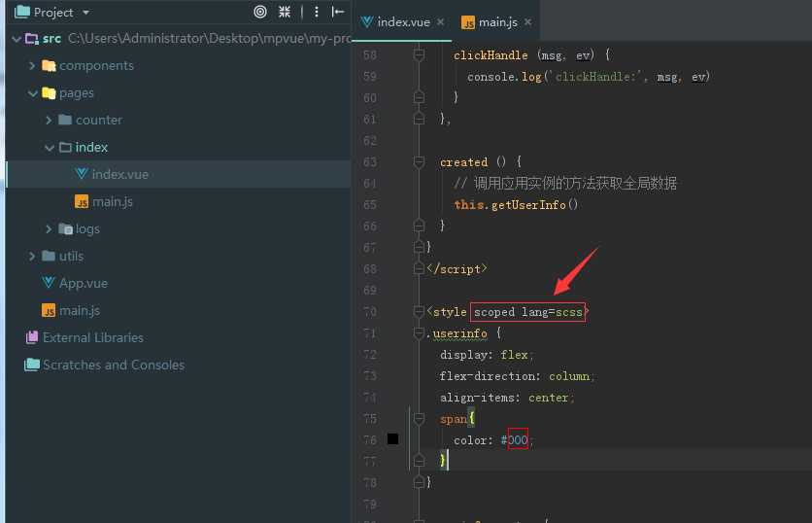Click the src project path text
Image resolution: width=812 pixels, height=523 pixels.
pos(209,38)
